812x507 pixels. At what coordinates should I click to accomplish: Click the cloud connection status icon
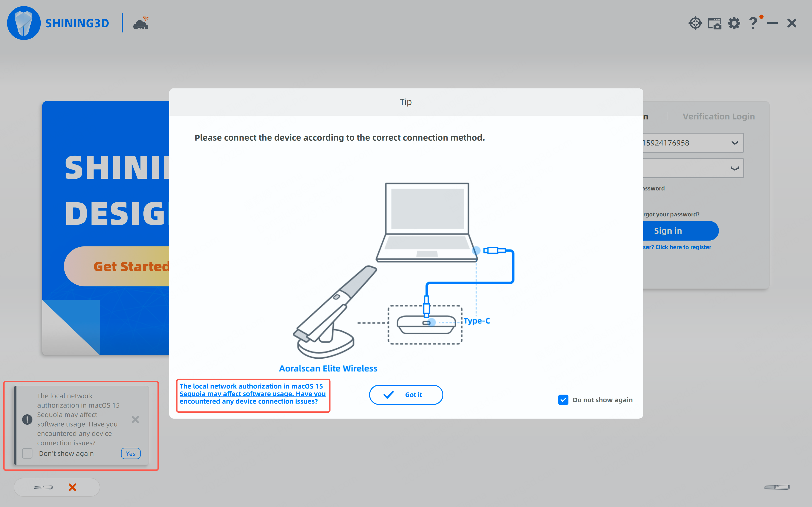point(141,24)
